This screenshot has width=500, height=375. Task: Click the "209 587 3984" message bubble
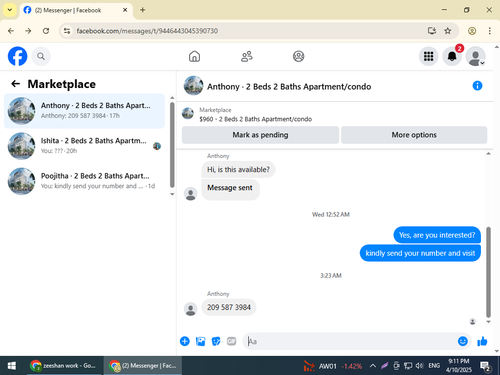pyautogui.click(x=229, y=307)
